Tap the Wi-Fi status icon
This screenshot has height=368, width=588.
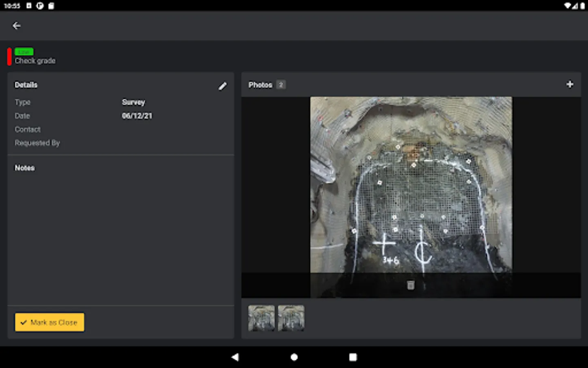click(567, 6)
